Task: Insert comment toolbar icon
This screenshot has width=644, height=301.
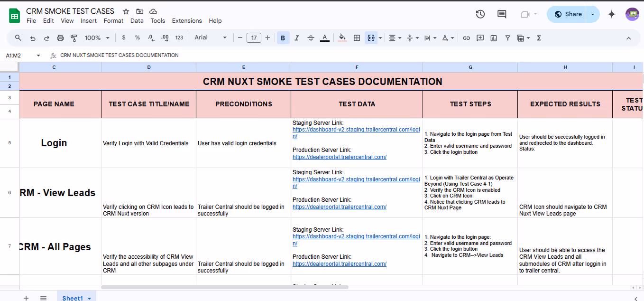Action: coord(480,38)
